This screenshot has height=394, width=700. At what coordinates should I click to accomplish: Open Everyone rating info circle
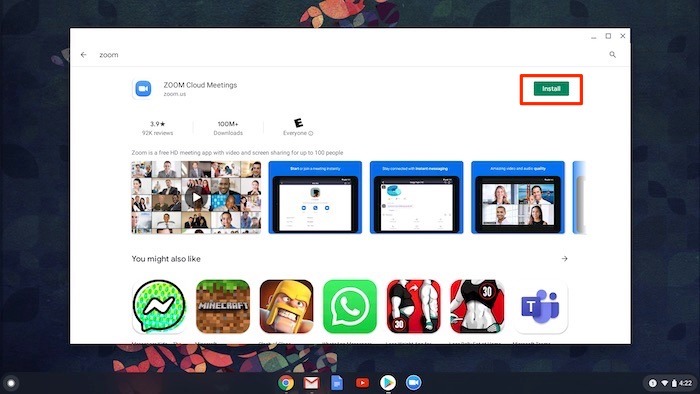(311, 133)
